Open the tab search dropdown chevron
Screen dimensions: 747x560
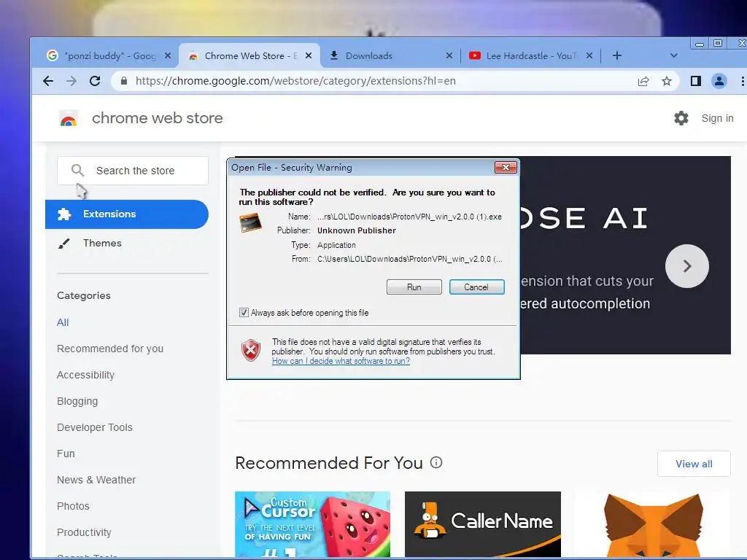tap(673, 55)
